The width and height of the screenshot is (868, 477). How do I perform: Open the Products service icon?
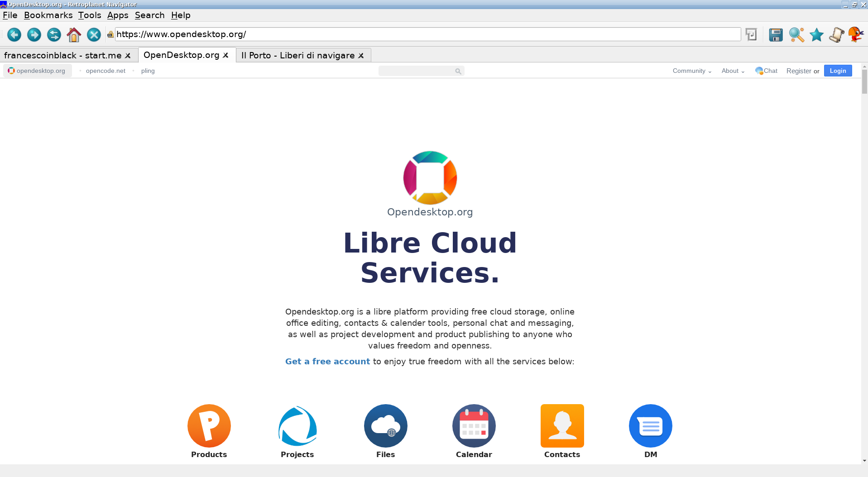point(209,425)
